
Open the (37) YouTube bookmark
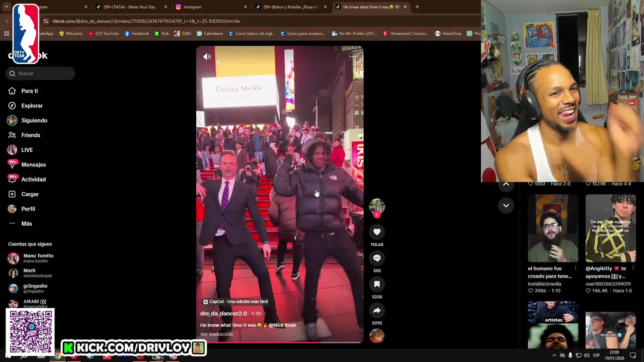(104, 34)
